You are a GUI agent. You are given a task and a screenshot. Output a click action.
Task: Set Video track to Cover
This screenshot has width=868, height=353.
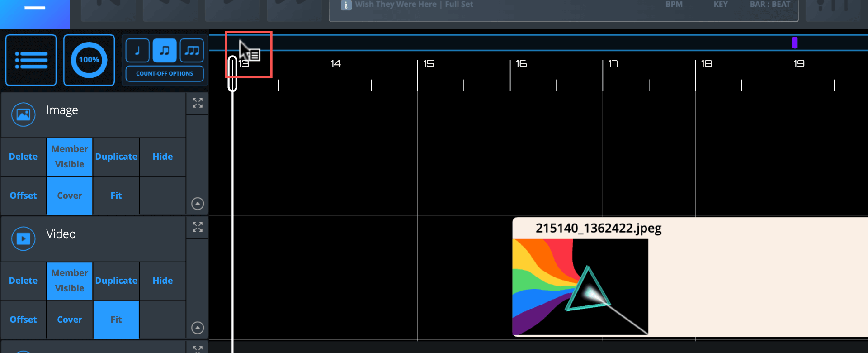point(70,320)
